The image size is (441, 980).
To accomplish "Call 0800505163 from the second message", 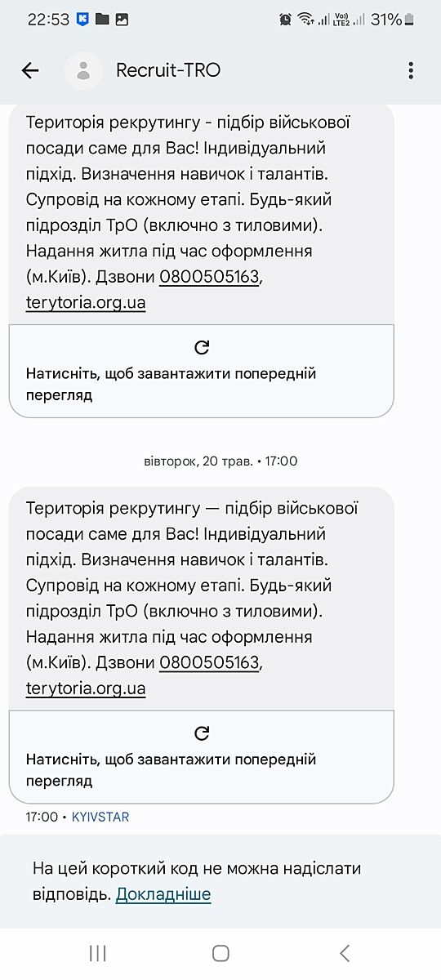I will 209,662.
